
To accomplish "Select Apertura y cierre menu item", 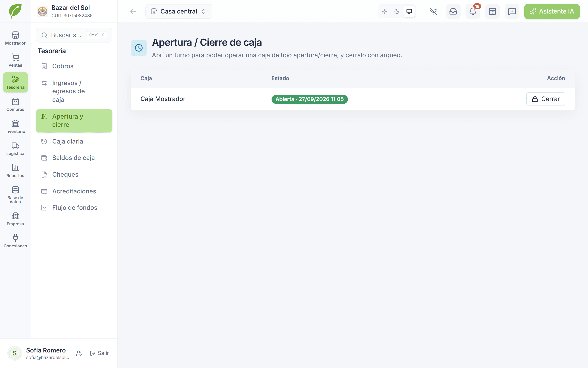I will (74, 121).
